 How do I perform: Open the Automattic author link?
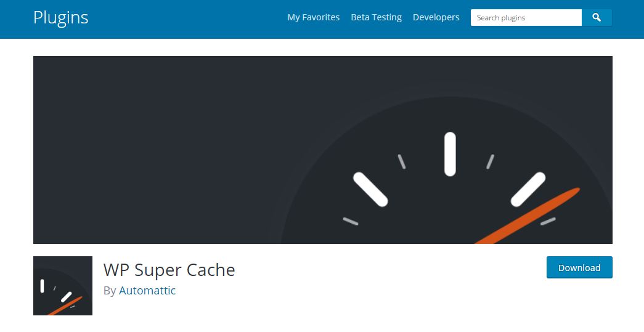tap(147, 290)
